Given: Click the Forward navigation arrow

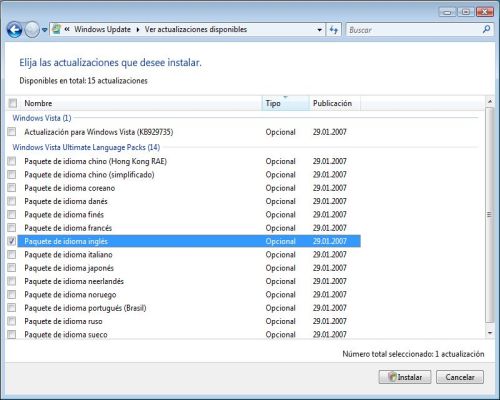Looking at the screenshot, I should (x=32, y=30).
